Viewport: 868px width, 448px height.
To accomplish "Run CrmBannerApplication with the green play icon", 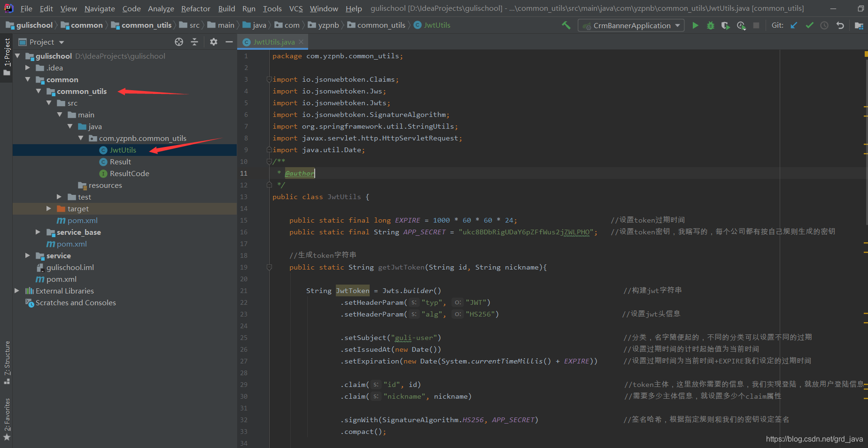I will [695, 25].
